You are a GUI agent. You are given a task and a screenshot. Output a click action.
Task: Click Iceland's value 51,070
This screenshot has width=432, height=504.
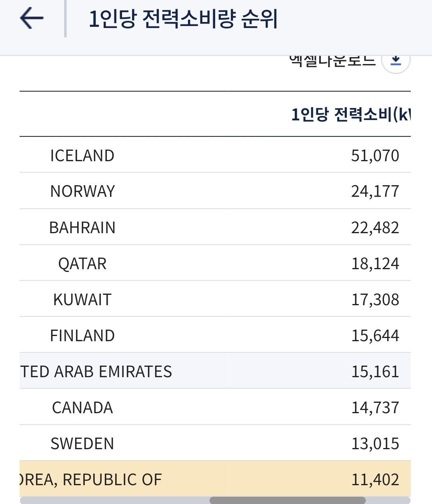coord(375,156)
